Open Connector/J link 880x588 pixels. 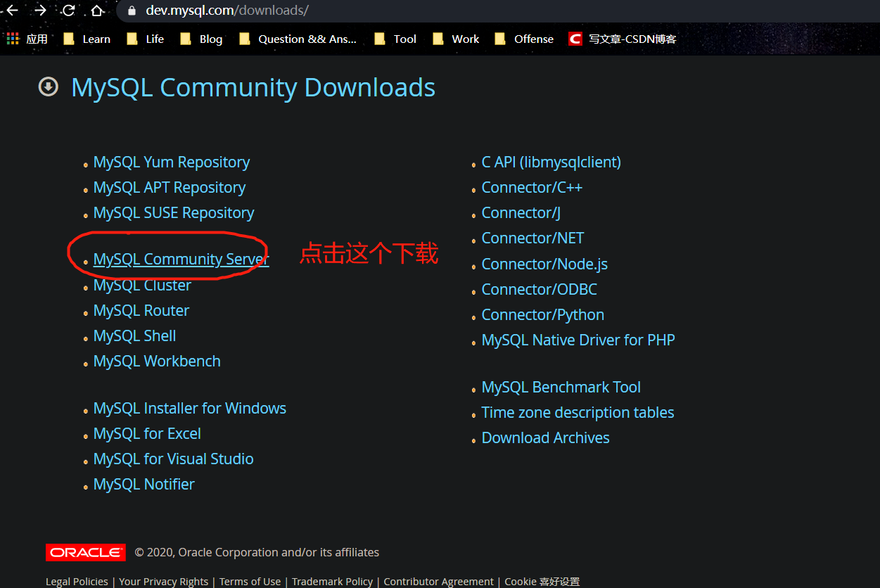pyautogui.click(x=521, y=212)
